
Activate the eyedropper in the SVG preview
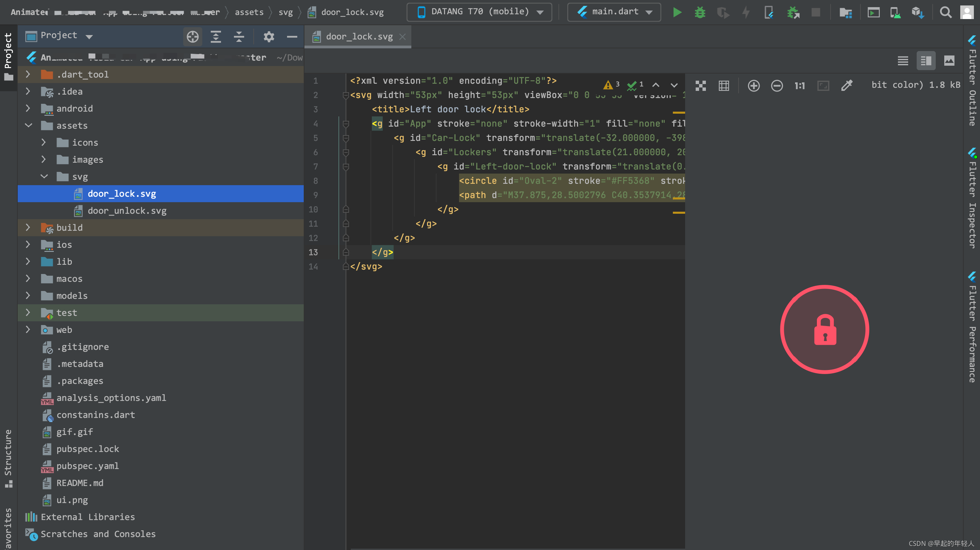pos(847,85)
